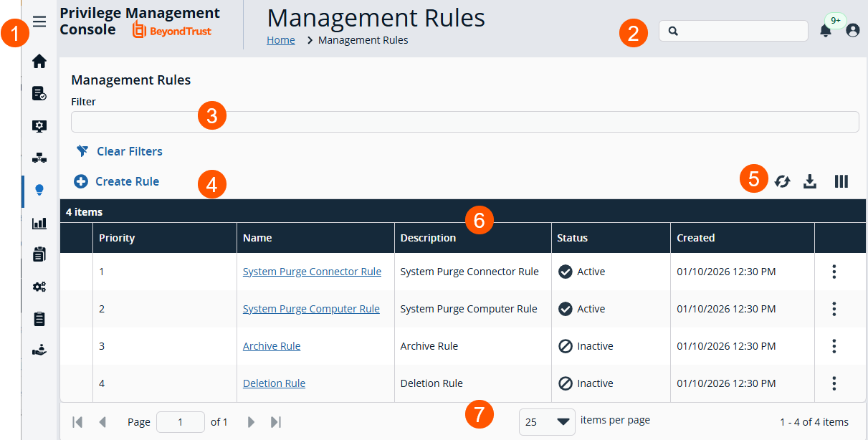The image size is (868, 440).
Task: Refresh the Management Rules grid
Action: (782, 181)
